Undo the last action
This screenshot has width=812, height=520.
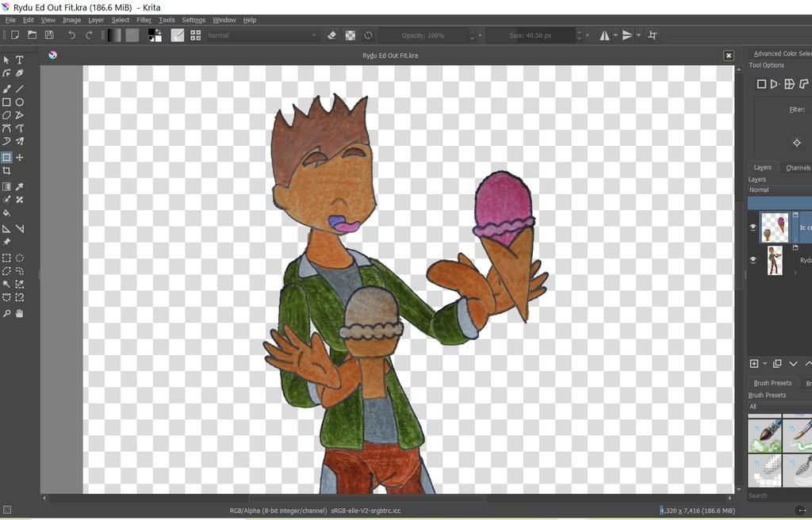coord(71,35)
